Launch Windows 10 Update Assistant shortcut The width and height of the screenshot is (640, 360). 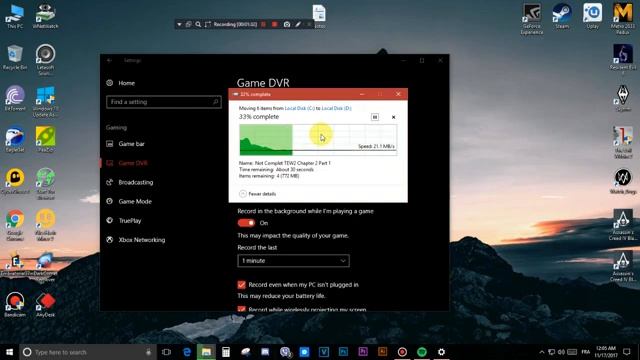(x=45, y=101)
